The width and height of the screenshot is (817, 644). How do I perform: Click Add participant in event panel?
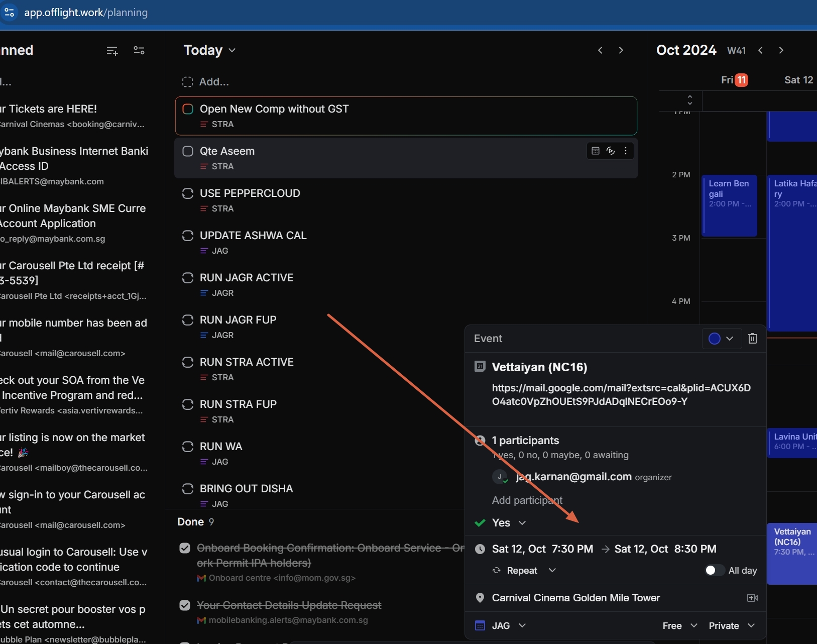pyautogui.click(x=527, y=500)
